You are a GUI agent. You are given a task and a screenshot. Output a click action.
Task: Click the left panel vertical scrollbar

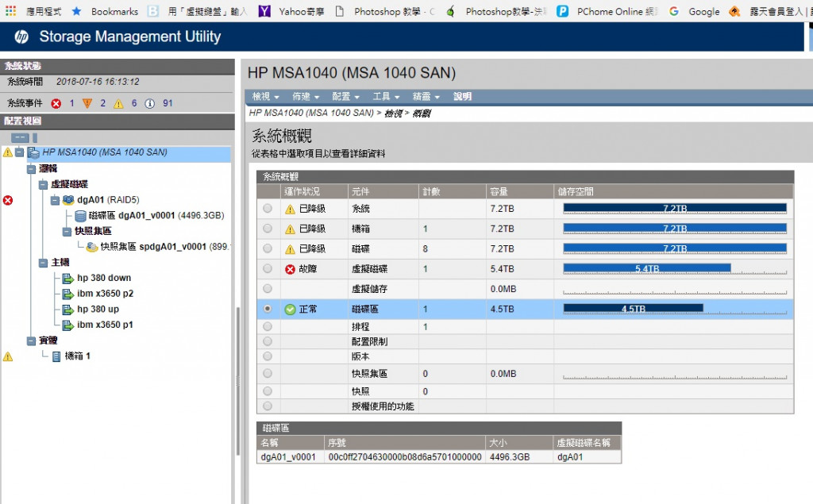pyautogui.click(x=237, y=381)
